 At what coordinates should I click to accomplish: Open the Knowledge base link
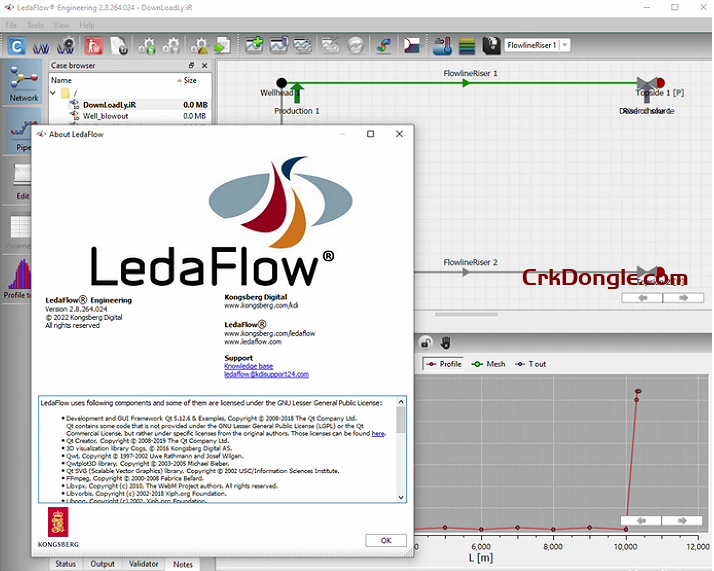[x=249, y=366]
